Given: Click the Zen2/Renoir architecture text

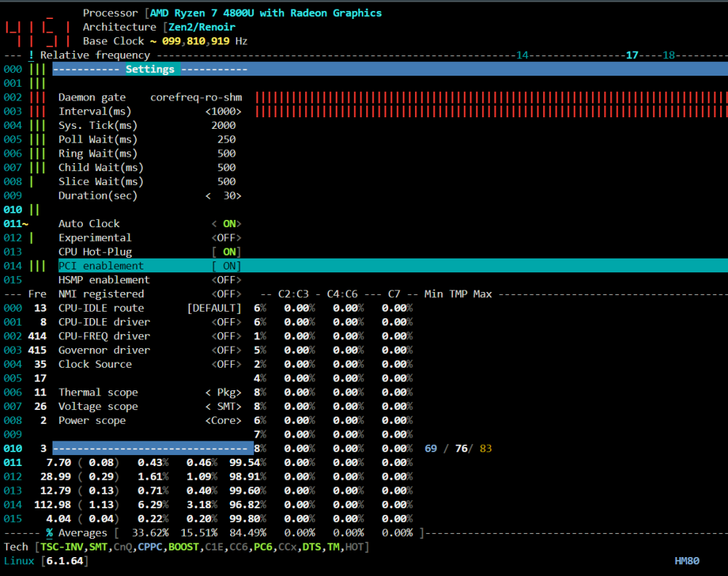Looking at the screenshot, I should click(202, 27).
